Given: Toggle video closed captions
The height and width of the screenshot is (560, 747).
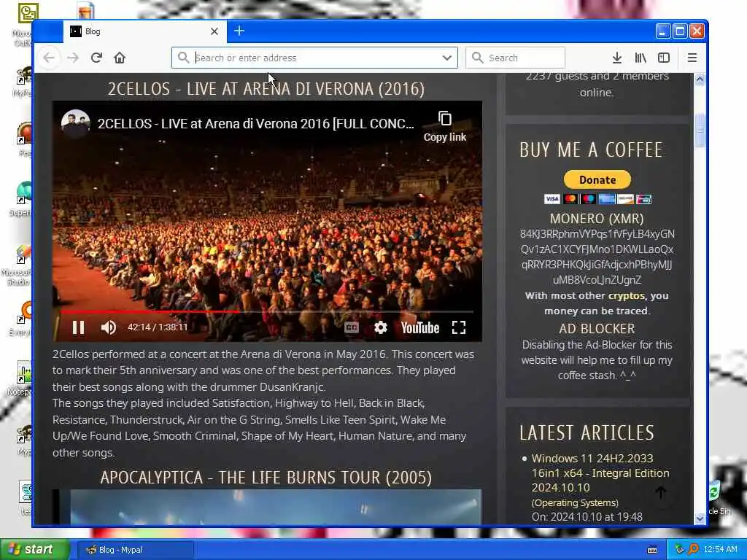Looking at the screenshot, I should (352, 327).
